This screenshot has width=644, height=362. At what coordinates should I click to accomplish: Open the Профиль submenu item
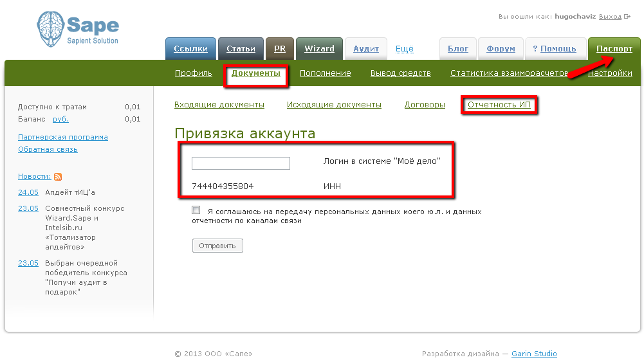(x=194, y=73)
